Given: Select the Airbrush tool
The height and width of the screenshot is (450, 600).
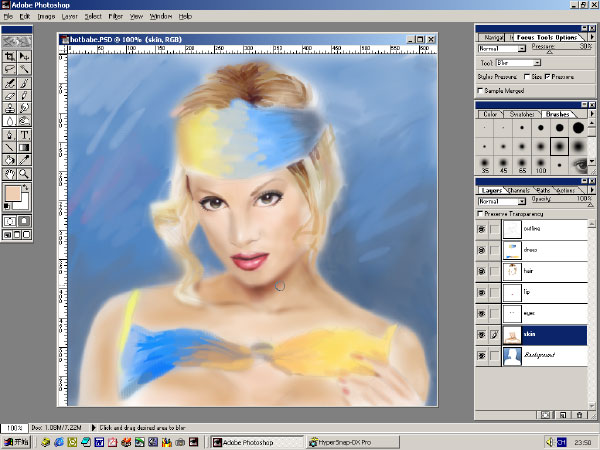Looking at the screenshot, I should tap(10, 83).
